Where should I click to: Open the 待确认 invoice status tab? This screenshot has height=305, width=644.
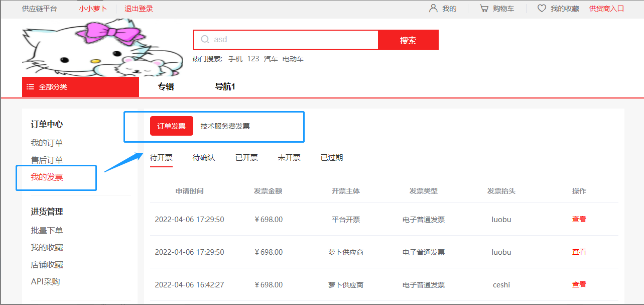point(204,158)
